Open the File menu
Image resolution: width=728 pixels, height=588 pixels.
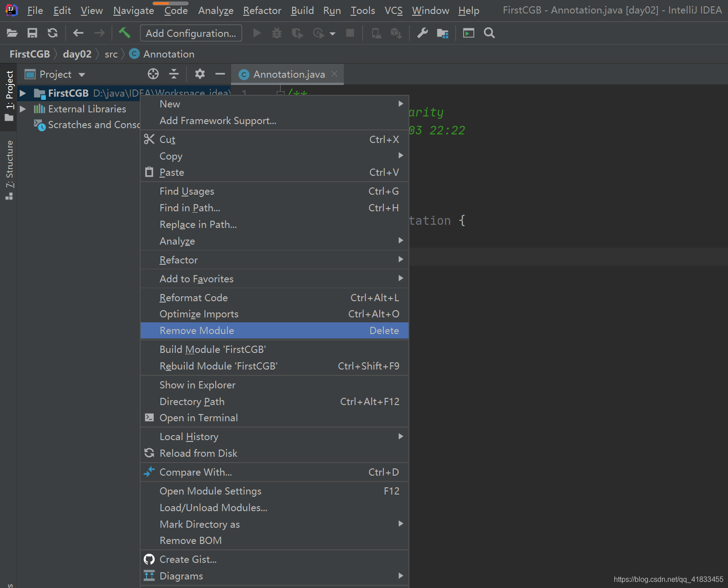(35, 10)
